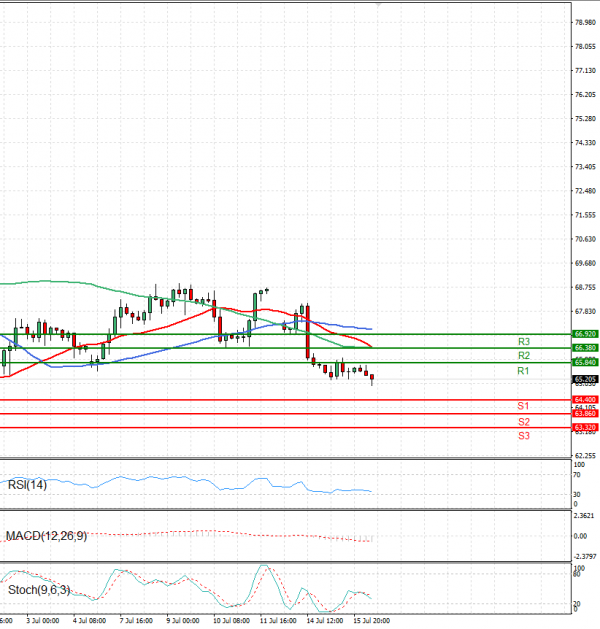Click the 78.980 price axis value
The height and width of the screenshot is (629, 600).
pyautogui.click(x=586, y=22)
